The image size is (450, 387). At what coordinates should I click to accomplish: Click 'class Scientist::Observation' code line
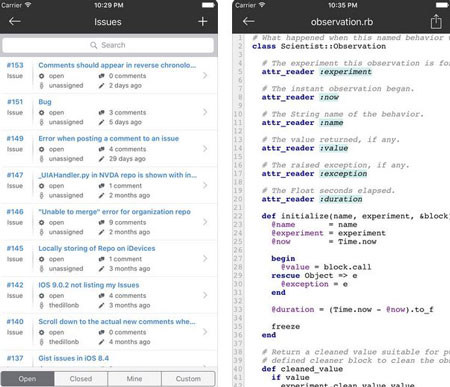coord(319,46)
